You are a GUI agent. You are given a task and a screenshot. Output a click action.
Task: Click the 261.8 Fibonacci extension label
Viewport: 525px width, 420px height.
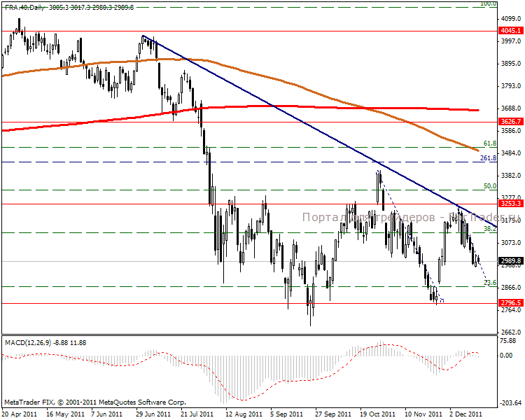click(488, 158)
